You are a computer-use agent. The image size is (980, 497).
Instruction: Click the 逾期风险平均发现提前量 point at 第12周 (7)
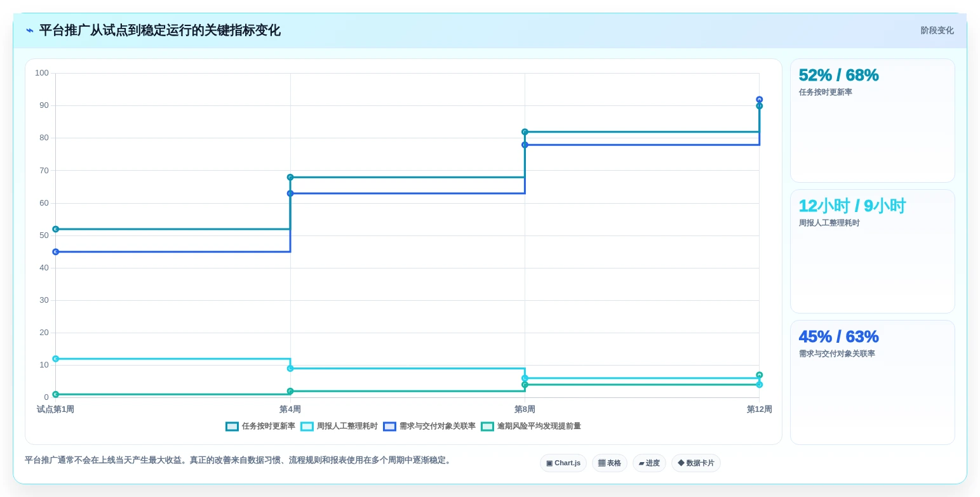pos(759,375)
